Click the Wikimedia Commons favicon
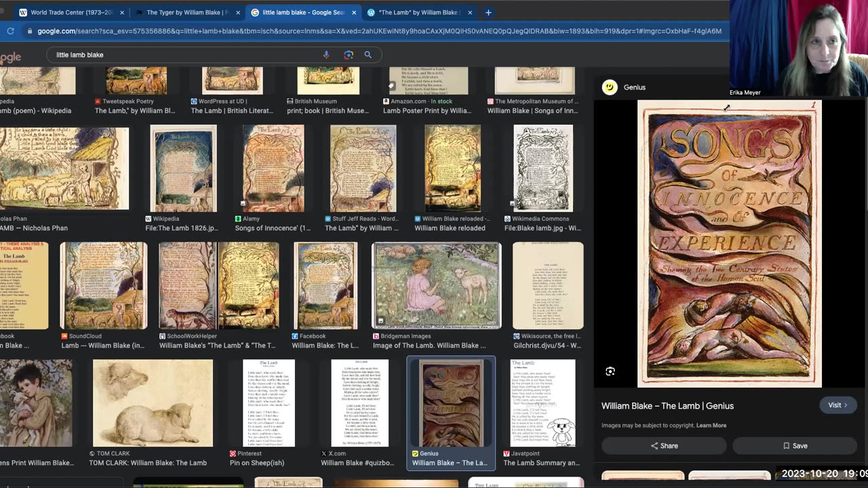This screenshot has height=488, width=868. [x=508, y=219]
